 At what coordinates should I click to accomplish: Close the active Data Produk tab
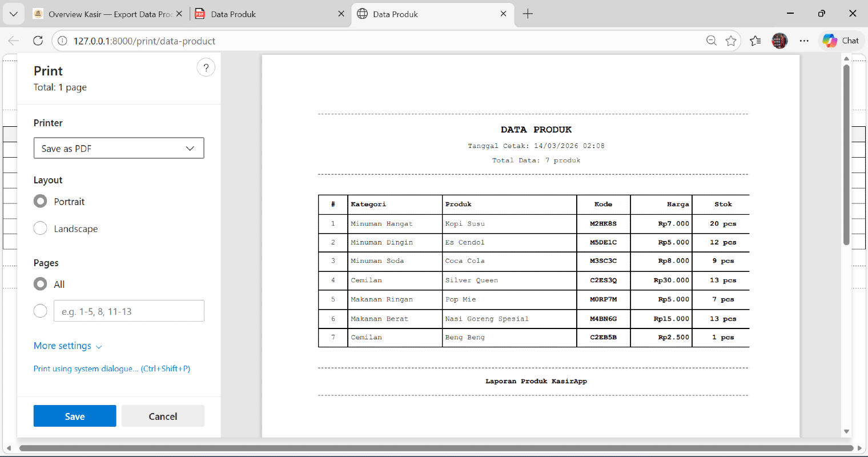click(x=503, y=14)
